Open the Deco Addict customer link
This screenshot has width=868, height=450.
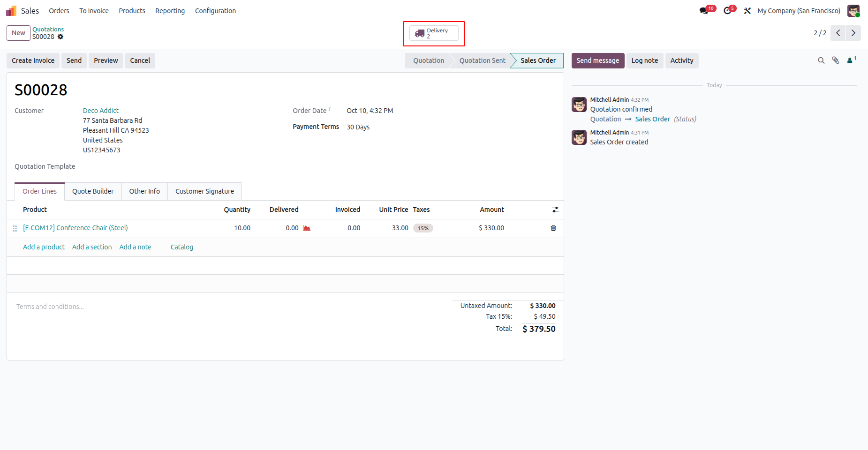click(101, 111)
